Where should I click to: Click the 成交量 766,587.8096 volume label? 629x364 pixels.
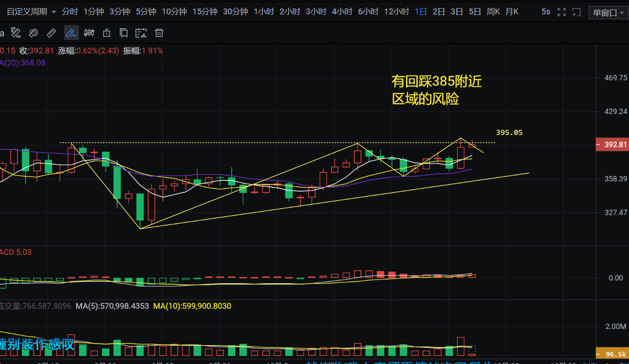[36, 306]
